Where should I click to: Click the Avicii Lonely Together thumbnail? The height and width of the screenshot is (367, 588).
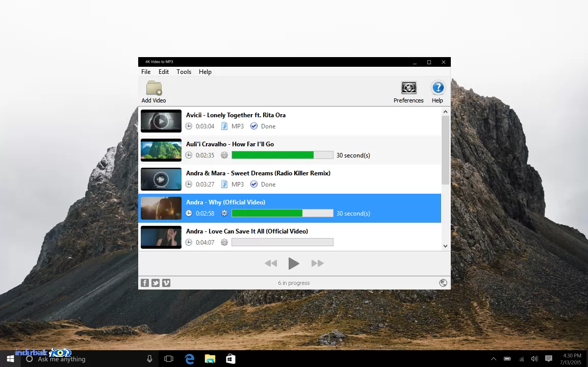(x=161, y=121)
